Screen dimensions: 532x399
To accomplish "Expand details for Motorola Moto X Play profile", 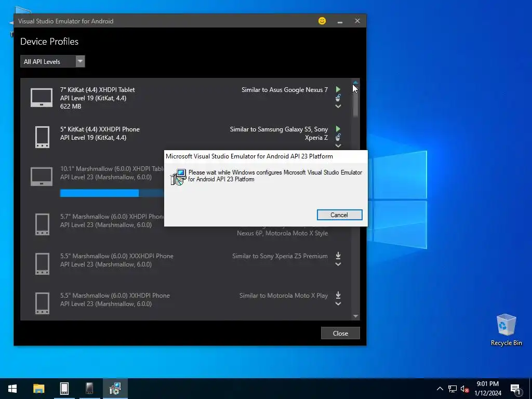I will (338, 304).
